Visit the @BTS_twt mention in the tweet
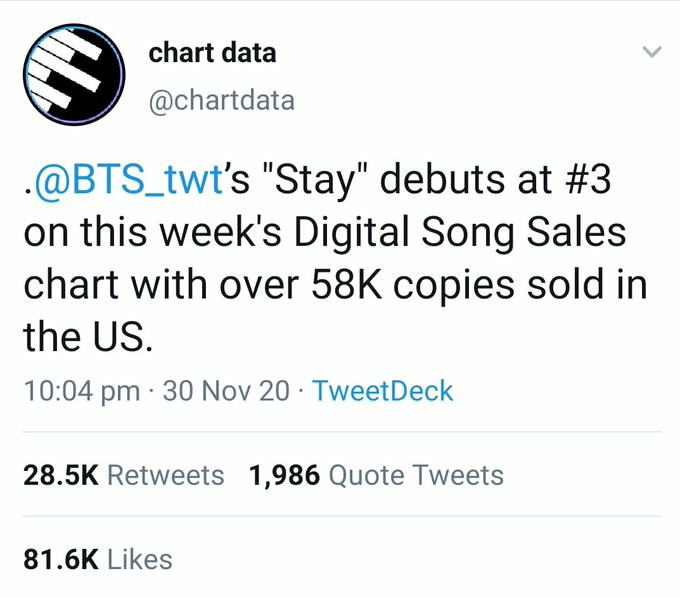680x597 pixels. pos(122,183)
